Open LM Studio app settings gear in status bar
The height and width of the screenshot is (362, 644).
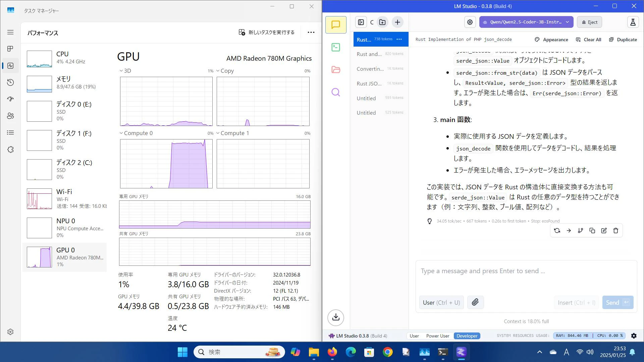(x=634, y=336)
